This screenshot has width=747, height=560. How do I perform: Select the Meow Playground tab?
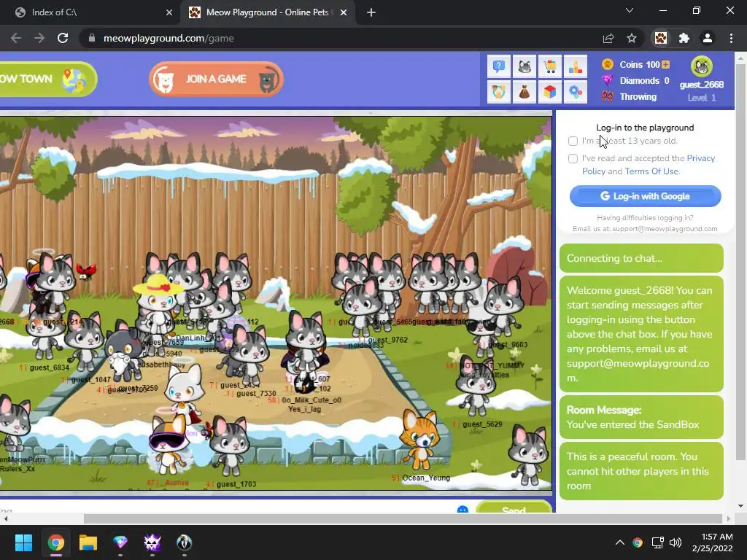tap(267, 12)
